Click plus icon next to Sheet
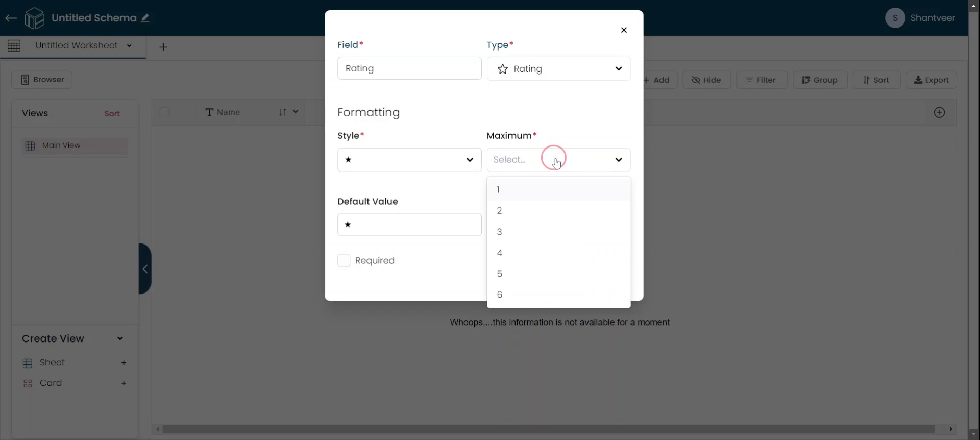Image resolution: width=980 pixels, height=440 pixels. (x=124, y=363)
